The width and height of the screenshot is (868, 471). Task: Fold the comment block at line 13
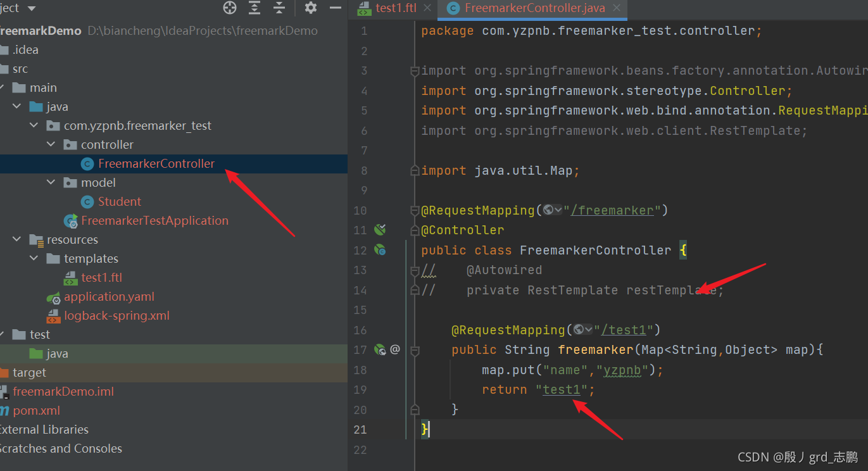point(415,270)
